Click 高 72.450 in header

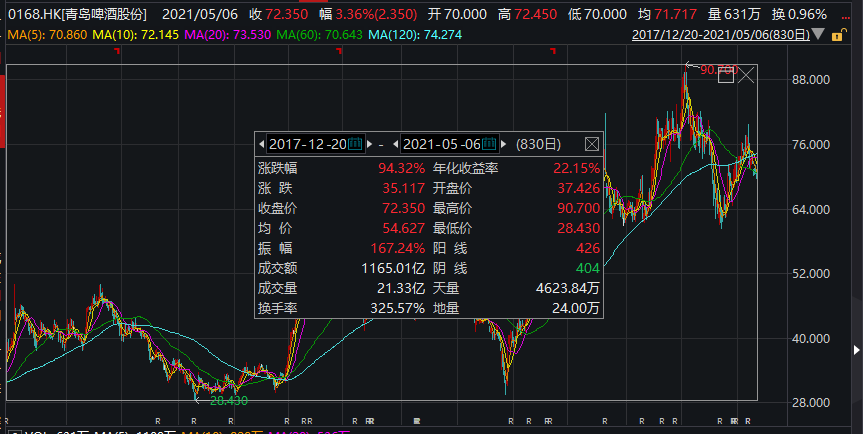coord(527,14)
